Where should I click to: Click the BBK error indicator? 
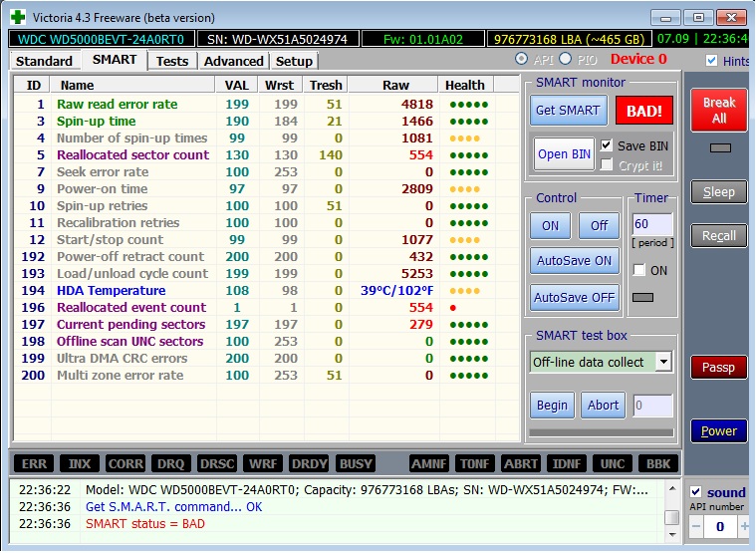(x=660, y=463)
